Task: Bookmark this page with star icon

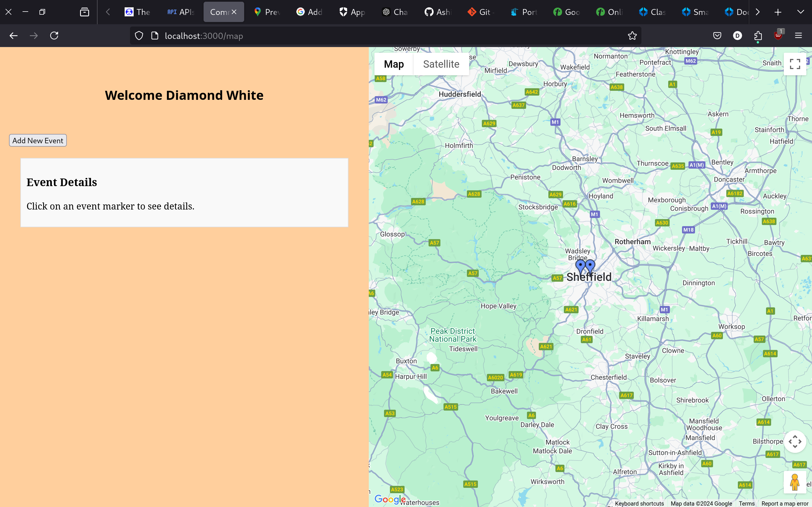Action: 632,36
